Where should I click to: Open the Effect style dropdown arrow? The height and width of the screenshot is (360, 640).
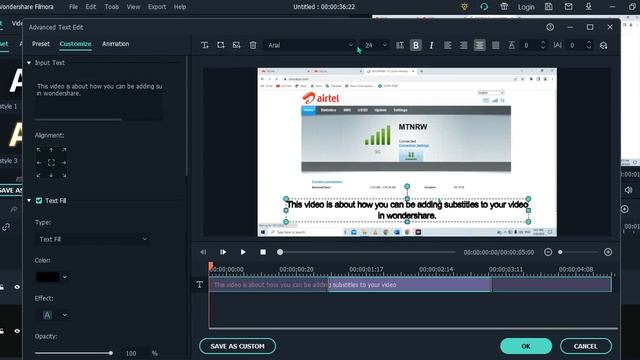click(64, 315)
